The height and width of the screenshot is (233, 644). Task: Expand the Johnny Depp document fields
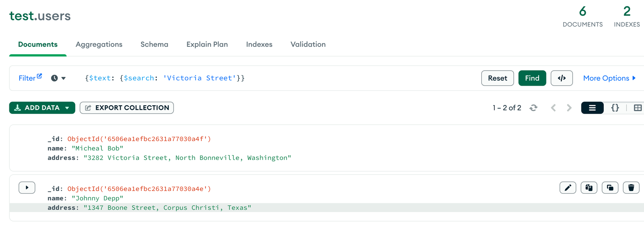pyautogui.click(x=27, y=188)
